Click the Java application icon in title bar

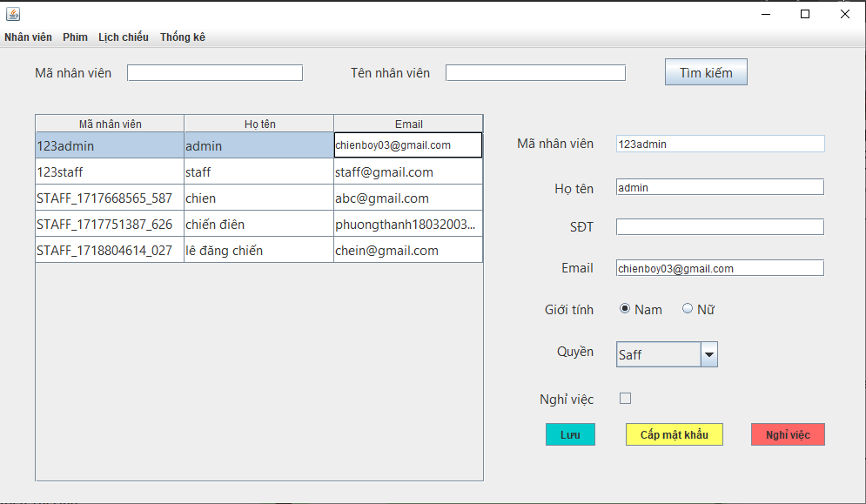pos(13,14)
